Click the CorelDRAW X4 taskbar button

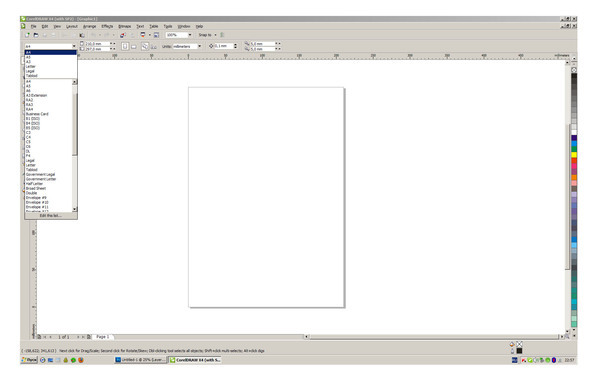[195, 360]
